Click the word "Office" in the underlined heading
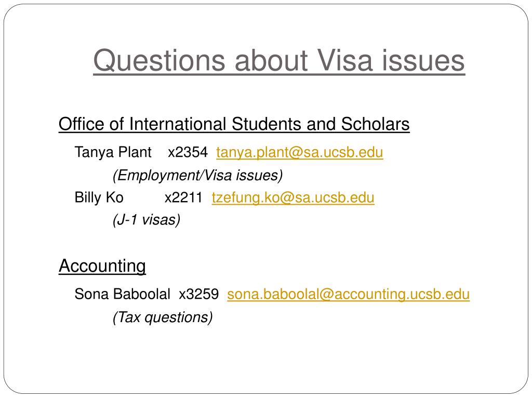This screenshot has height=399, width=532. (81, 124)
